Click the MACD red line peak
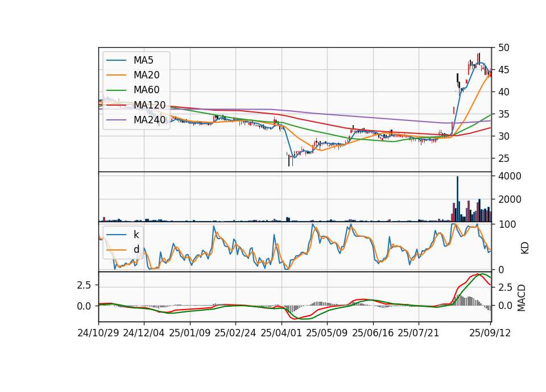 coord(477,274)
